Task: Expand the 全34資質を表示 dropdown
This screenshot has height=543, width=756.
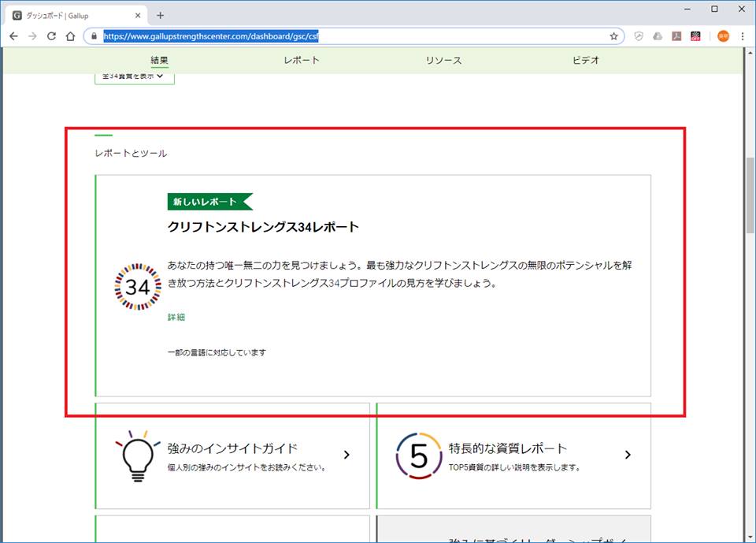Action: coord(134,76)
